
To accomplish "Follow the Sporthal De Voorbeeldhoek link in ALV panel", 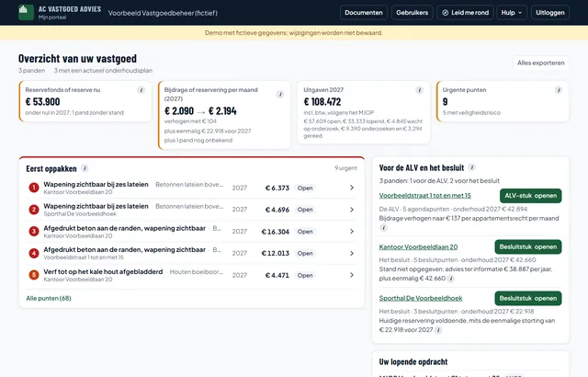I will pyautogui.click(x=421, y=298).
